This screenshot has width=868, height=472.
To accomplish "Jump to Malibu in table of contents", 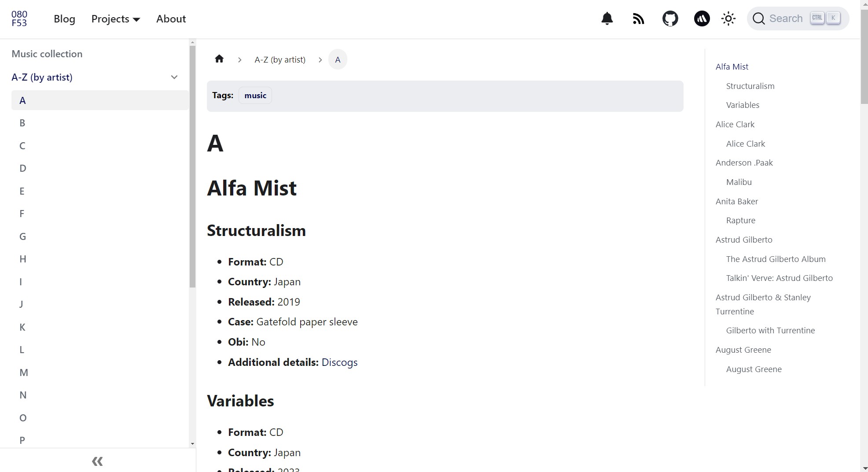I will click(x=739, y=182).
